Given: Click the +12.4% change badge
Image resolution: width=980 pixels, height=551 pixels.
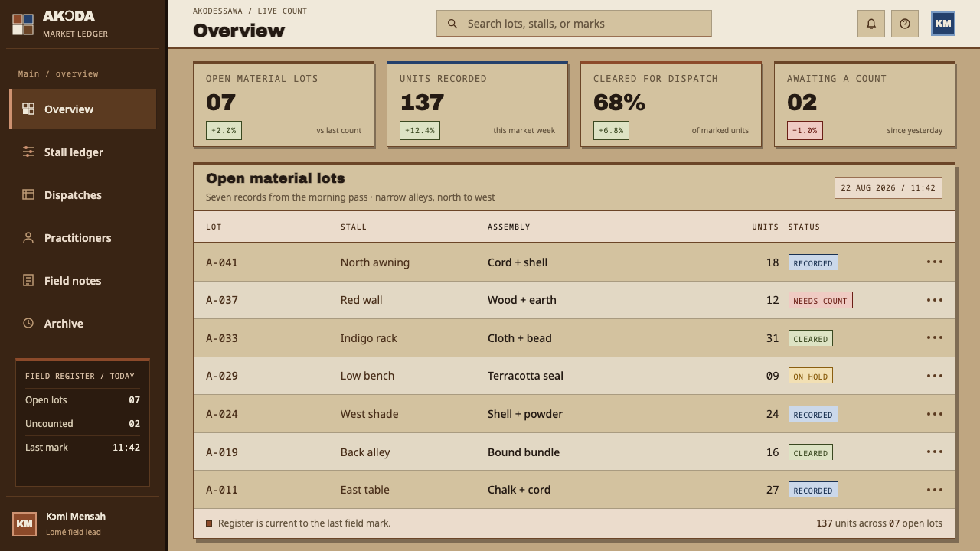Looking at the screenshot, I should tap(420, 130).
